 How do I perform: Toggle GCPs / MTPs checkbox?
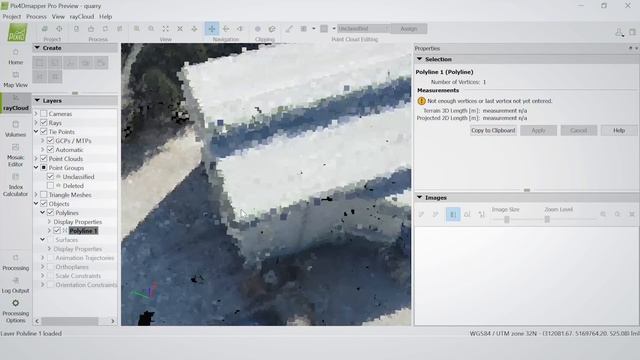pyautogui.click(x=50, y=140)
